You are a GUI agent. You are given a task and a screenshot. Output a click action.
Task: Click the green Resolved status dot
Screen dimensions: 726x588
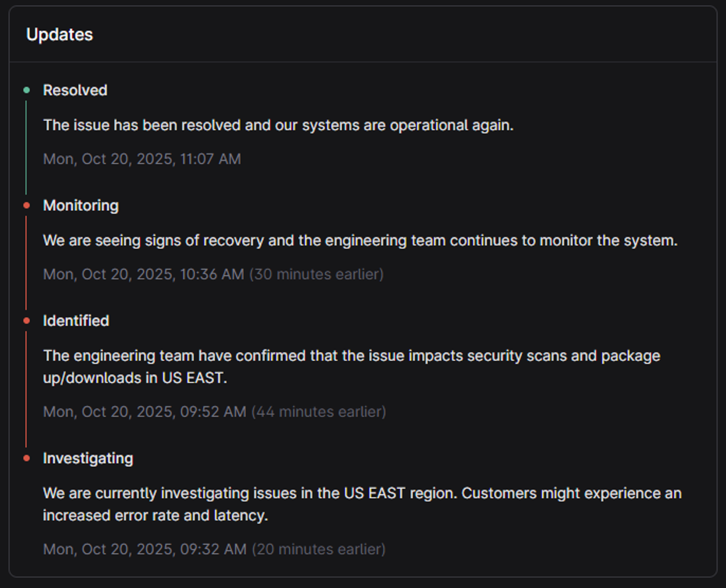26,90
